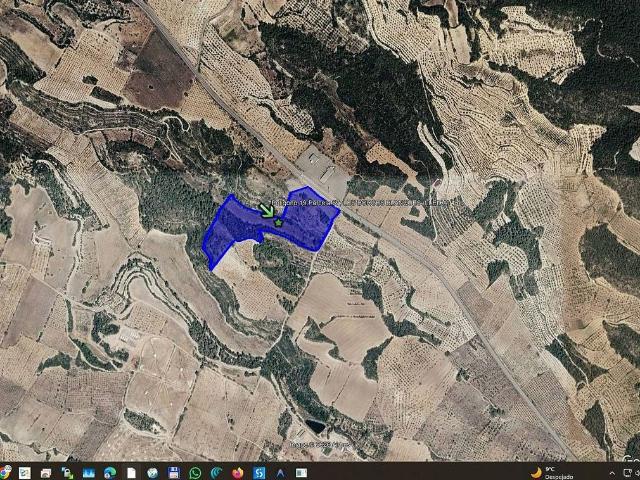This screenshot has width=640, height=480.
Task: Open Microsoft Edge from the taskbar
Action: 110,473
